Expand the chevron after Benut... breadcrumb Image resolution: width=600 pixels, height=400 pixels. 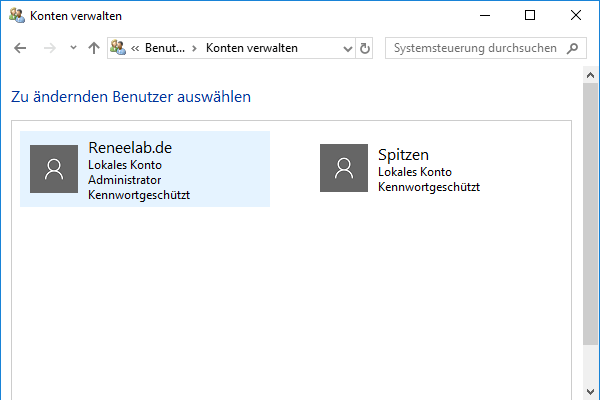pos(194,48)
